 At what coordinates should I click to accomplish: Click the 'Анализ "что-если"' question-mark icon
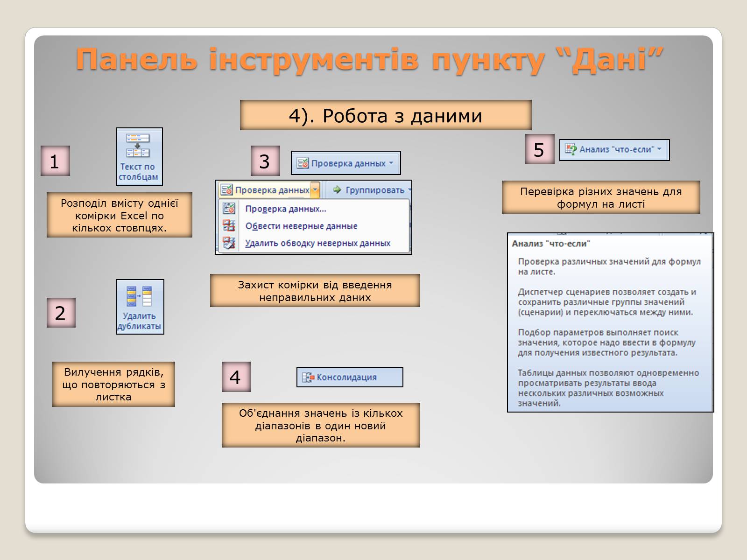[571, 150]
